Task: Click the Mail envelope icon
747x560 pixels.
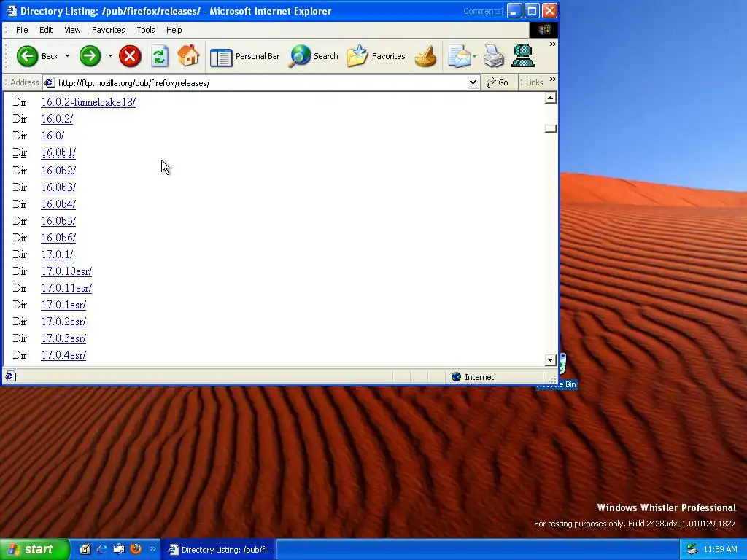Action: 458,56
